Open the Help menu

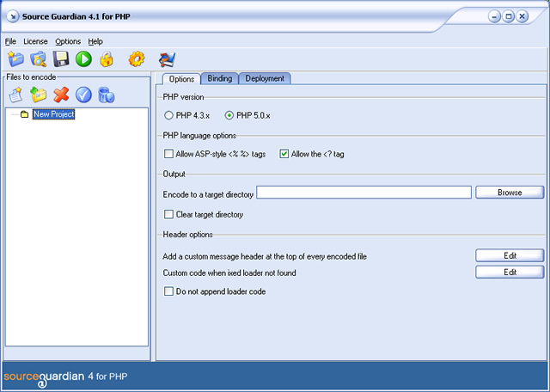[x=95, y=41]
